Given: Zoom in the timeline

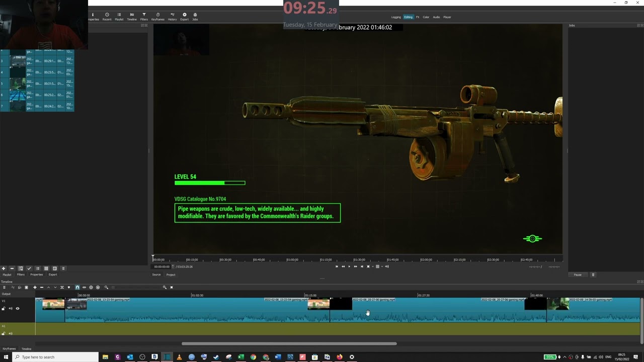Looking at the screenshot, I should (x=165, y=287).
